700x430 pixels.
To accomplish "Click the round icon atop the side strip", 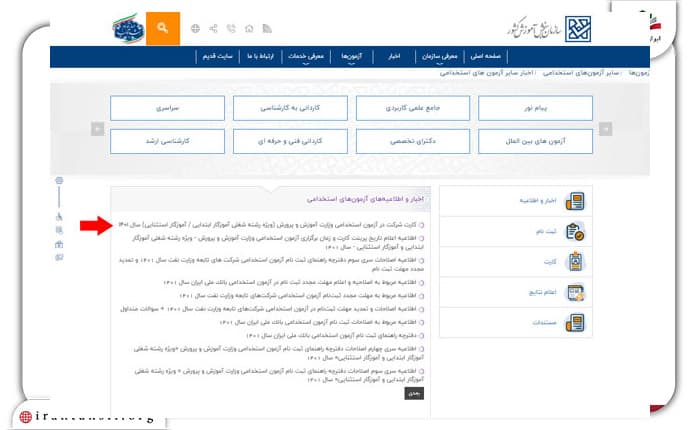I will 59,180.
